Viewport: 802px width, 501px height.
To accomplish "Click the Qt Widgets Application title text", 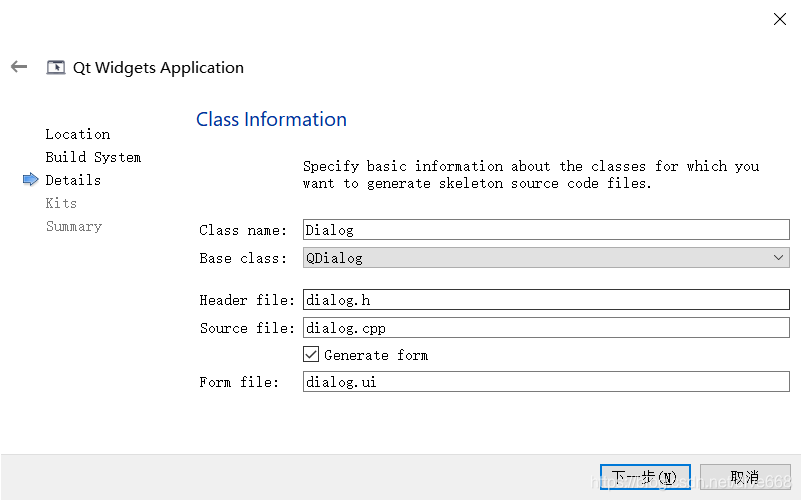I will [158, 67].
